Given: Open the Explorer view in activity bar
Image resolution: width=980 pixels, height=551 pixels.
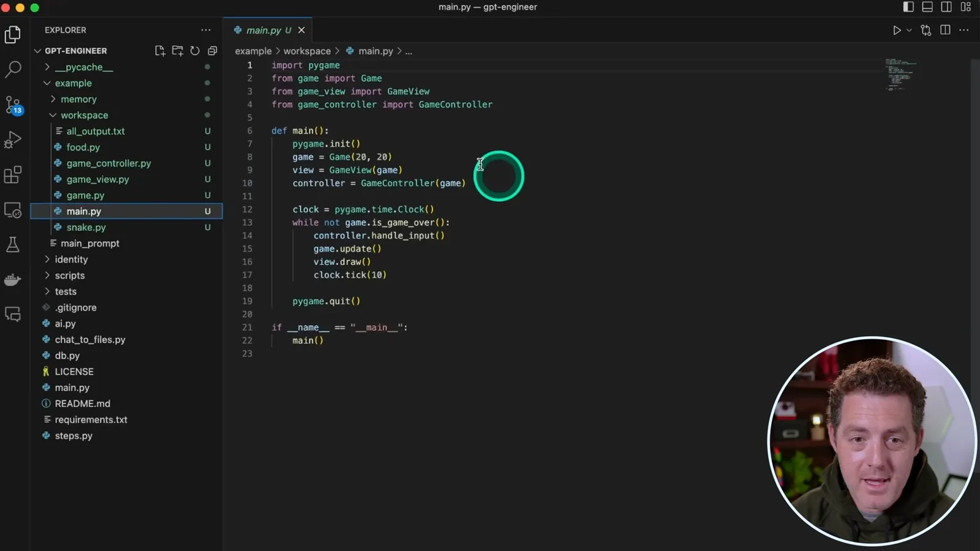Looking at the screenshot, I should (13, 34).
